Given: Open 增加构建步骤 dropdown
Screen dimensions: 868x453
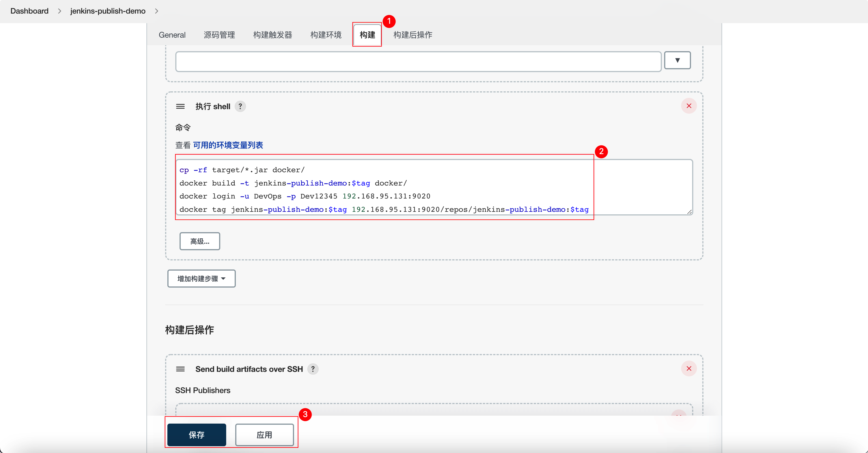Looking at the screenshot, I should point(201,279).
